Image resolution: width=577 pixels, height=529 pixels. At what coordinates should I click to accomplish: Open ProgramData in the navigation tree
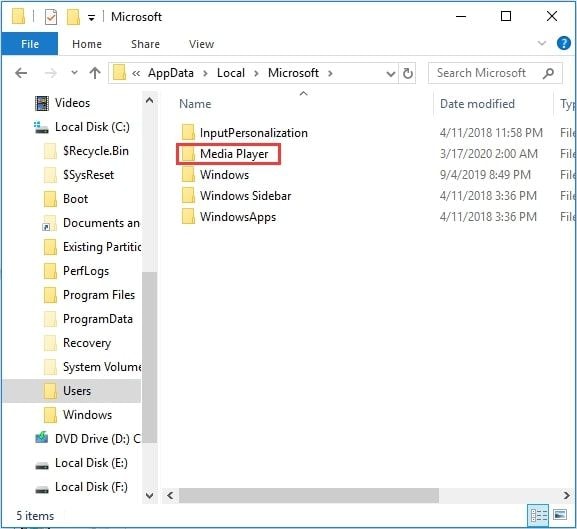tap(98, 319)
